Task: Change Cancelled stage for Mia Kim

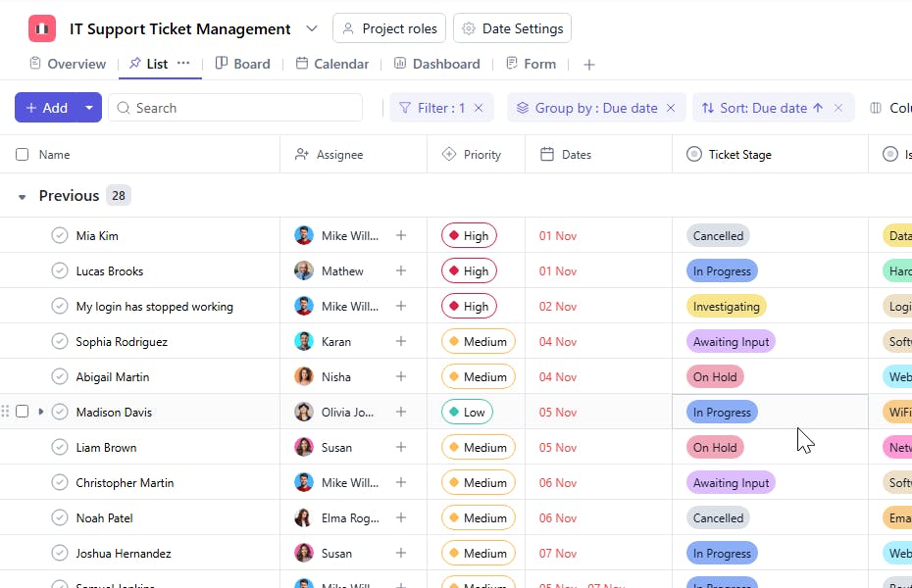Action: click(718, 236)
